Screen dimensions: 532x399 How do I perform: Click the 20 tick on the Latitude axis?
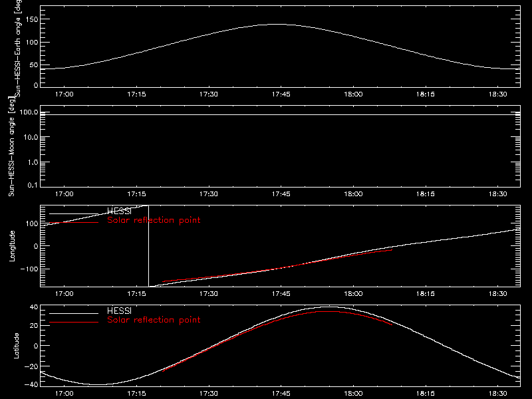point(34,326)
